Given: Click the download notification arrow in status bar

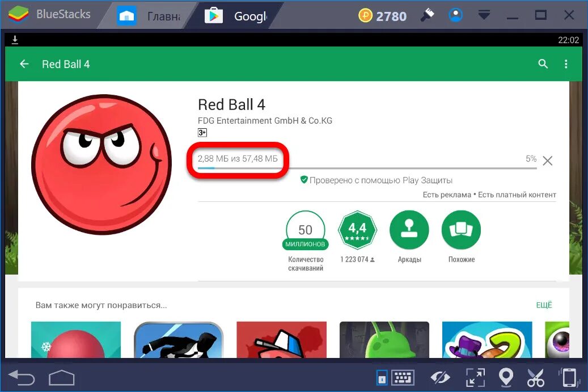Looking at the screenshot, I should click(15, 40).
